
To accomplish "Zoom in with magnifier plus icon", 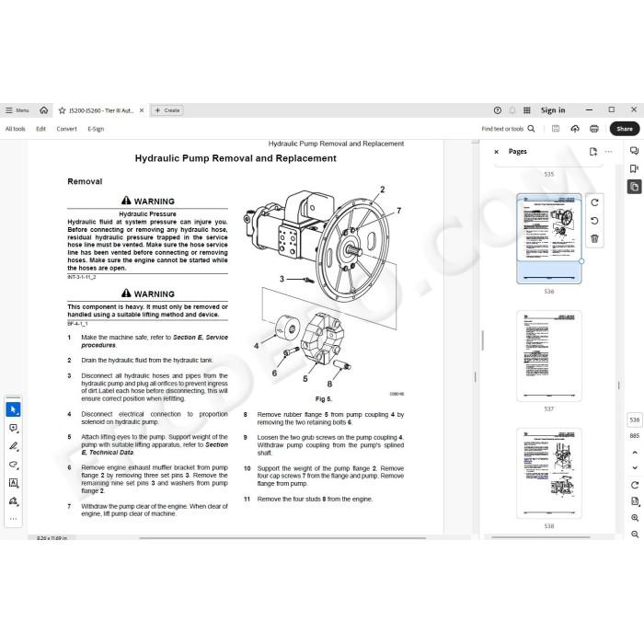I will [635, 518].
